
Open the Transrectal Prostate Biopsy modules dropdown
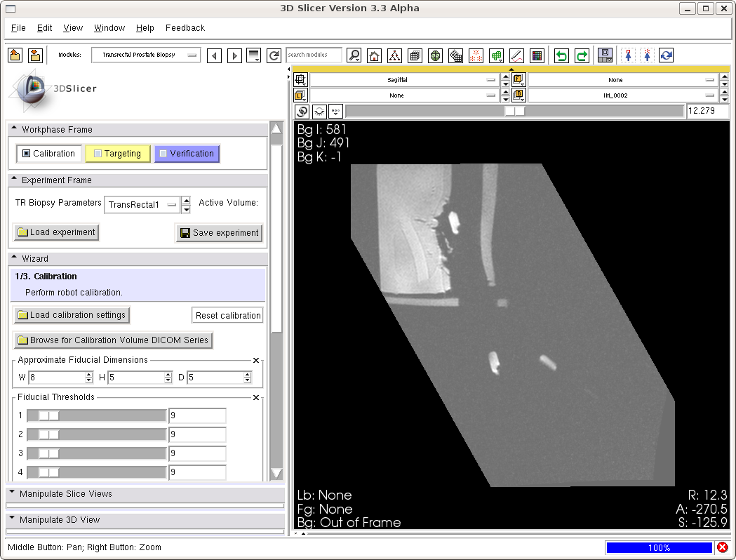click(146, 55)
